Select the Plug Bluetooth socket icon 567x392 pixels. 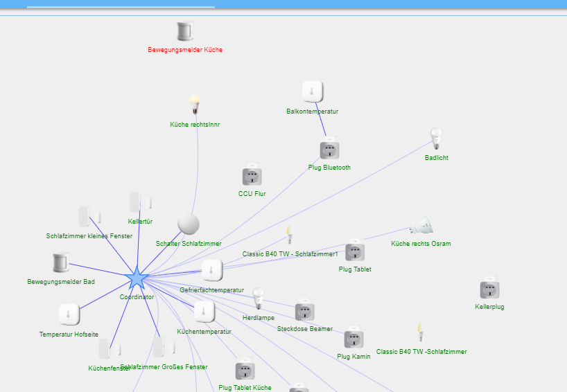point(329,148)
